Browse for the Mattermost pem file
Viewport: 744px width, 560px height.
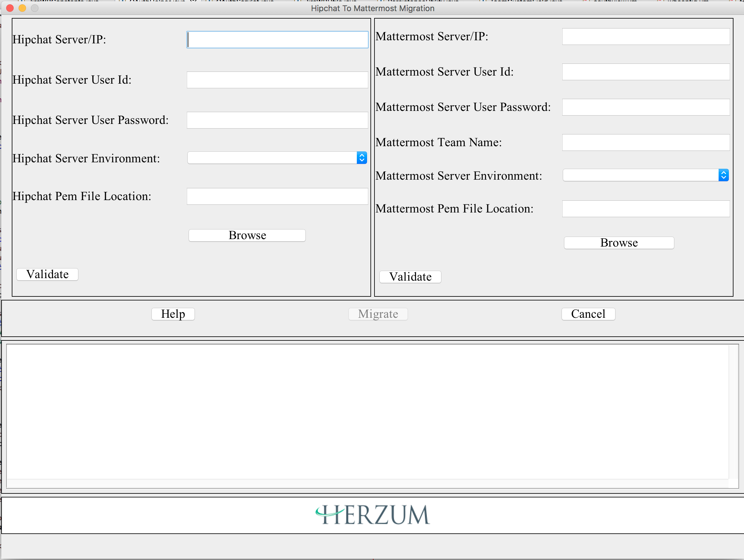(619, 243)
